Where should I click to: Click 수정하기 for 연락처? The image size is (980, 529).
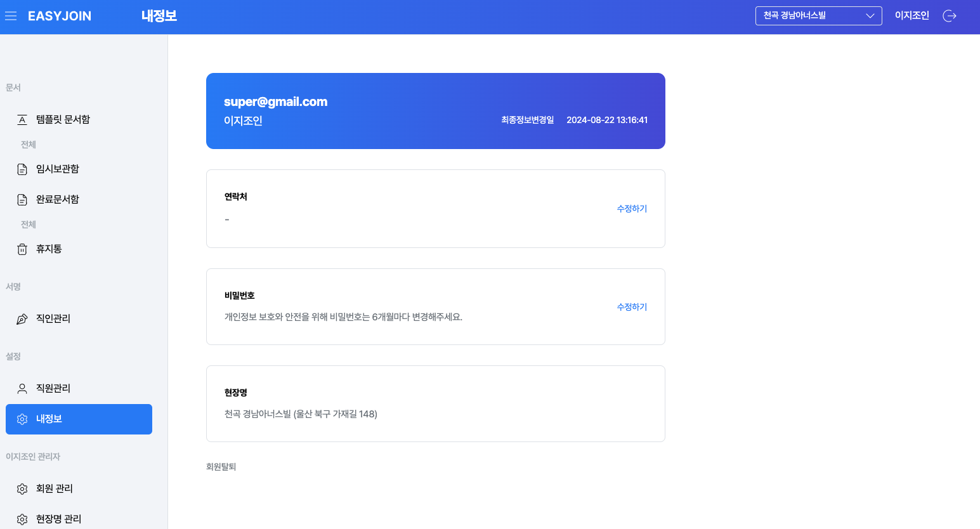(x=632, y=209)
